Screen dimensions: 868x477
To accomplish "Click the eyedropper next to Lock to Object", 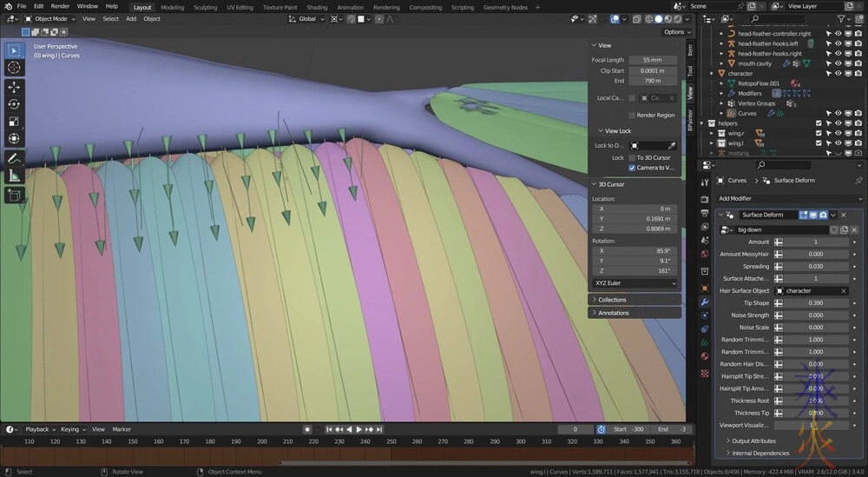I will pos(671,145).
